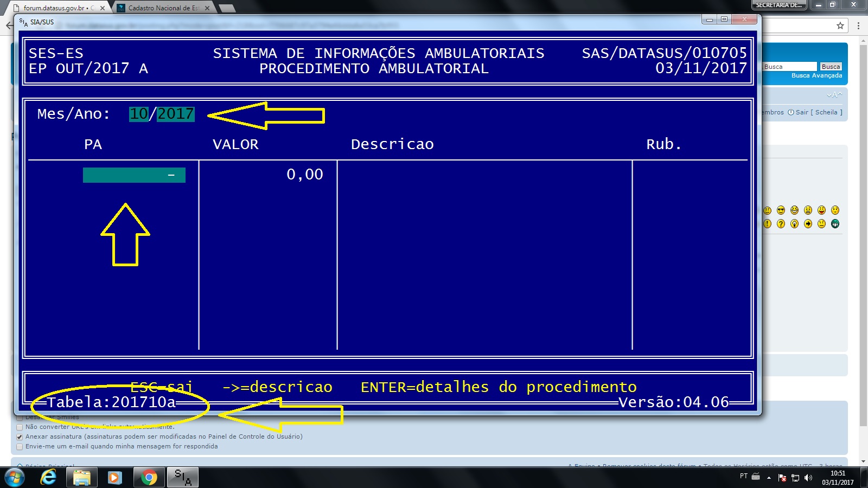Enable email notification when message is answered
The width and height of the screenshot is (868, 488).
(x=20, y=447)
